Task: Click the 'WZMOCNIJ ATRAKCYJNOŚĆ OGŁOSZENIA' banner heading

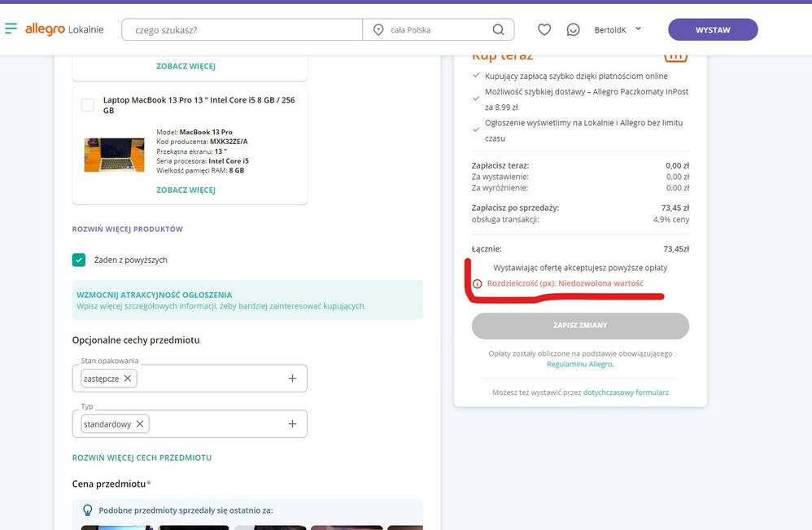Action: pos(155,295)
